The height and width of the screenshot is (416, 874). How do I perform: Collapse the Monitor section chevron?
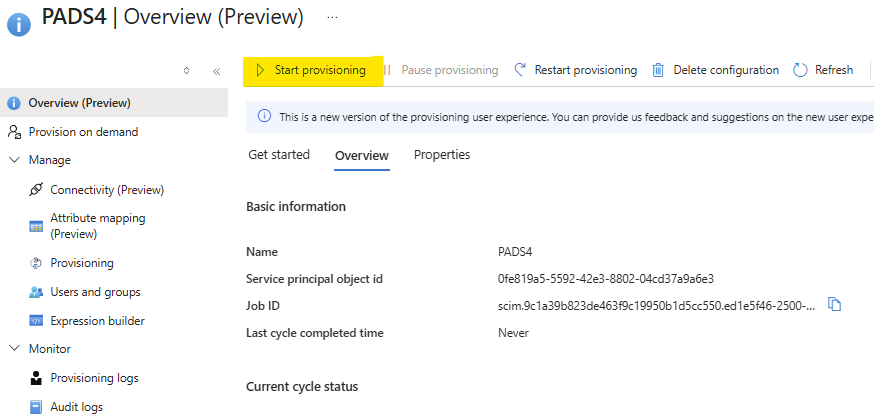tap(14, 349)
